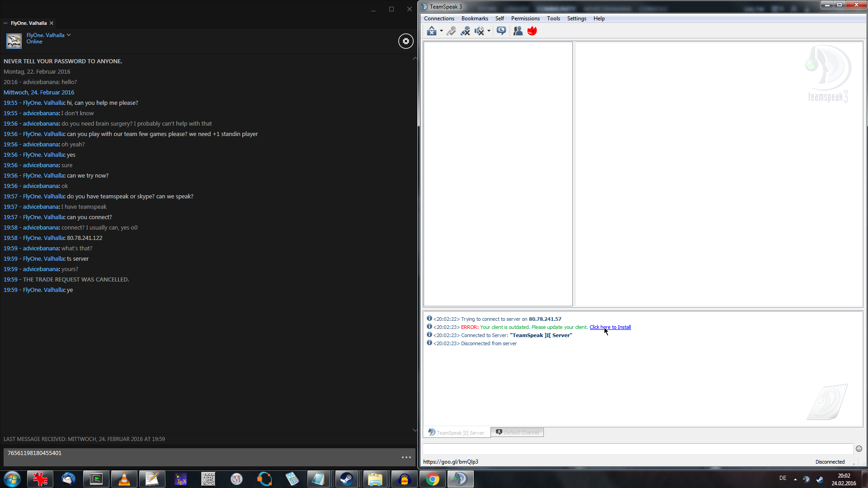
Task: Expand the away status dropdown arrow
Action: tap(441, 31)
